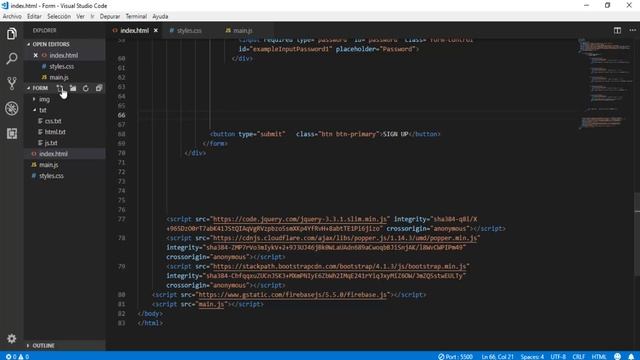Follow the main.js script src link
Image resolution: width=640 pixels, height=360 pixels.
click(211, 304)
